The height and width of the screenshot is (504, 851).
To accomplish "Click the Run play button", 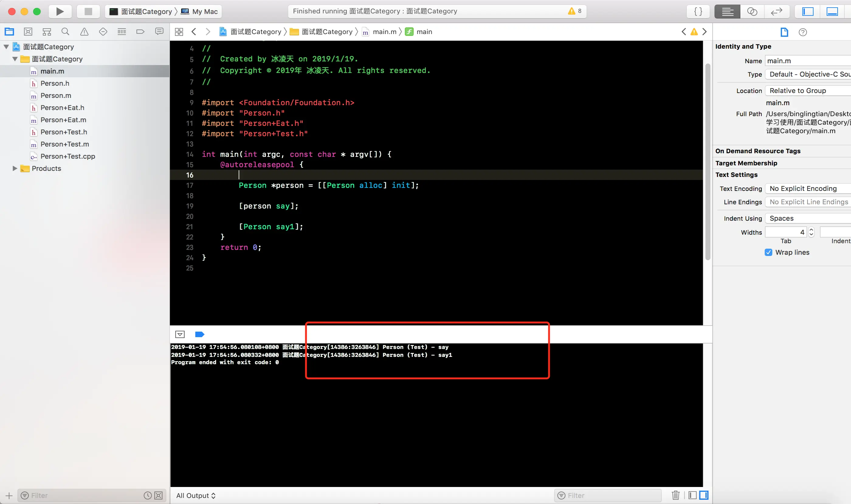I will point(60,12).
